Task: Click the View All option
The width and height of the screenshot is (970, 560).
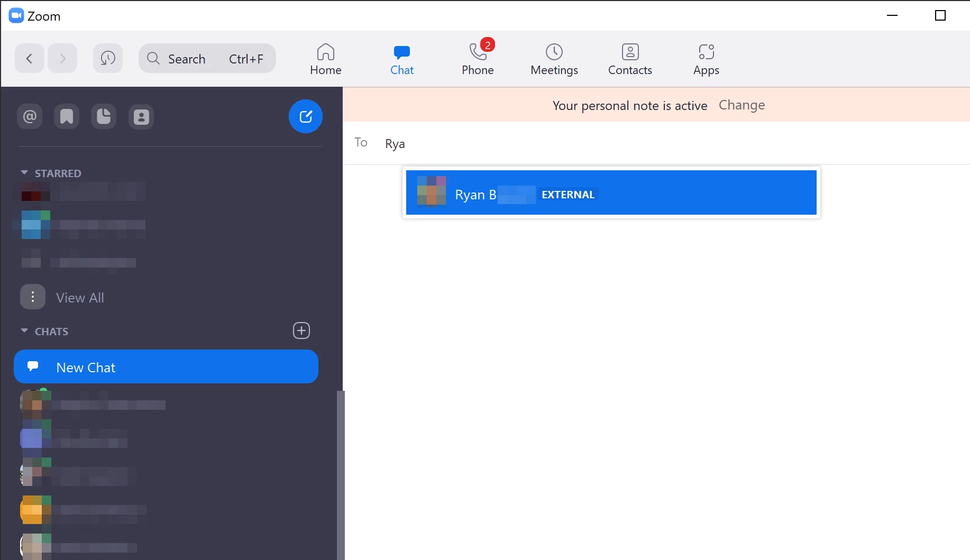Action: click(80, 298)
